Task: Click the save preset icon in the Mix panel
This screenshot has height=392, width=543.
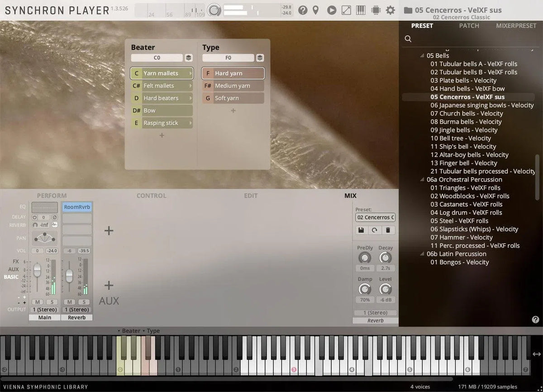Action: (x=361, y=230)
